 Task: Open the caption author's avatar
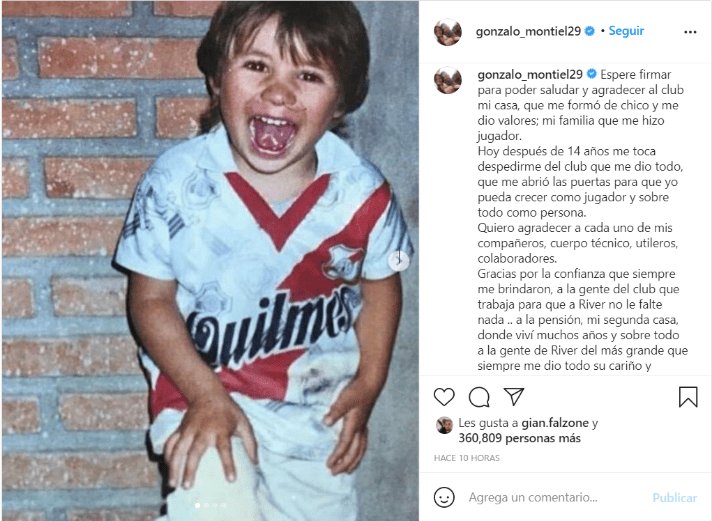(x=448, y=80)
